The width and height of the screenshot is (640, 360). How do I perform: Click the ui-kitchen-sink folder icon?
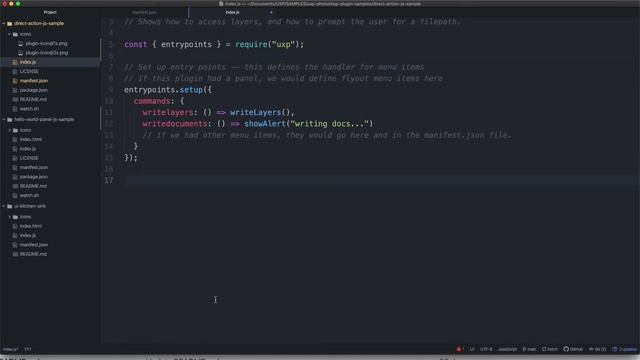click(x=9, y=206)
